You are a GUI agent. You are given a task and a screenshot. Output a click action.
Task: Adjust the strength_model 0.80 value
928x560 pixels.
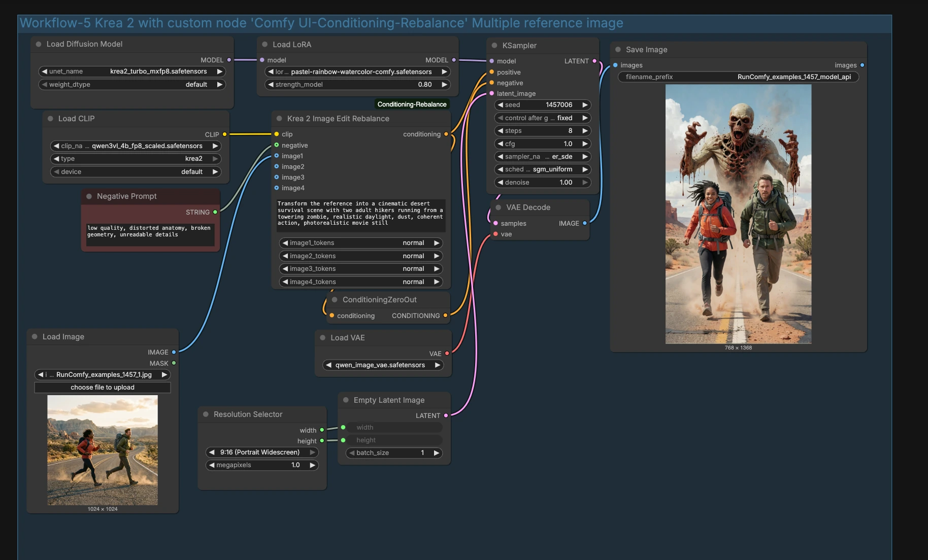(358, 85)
